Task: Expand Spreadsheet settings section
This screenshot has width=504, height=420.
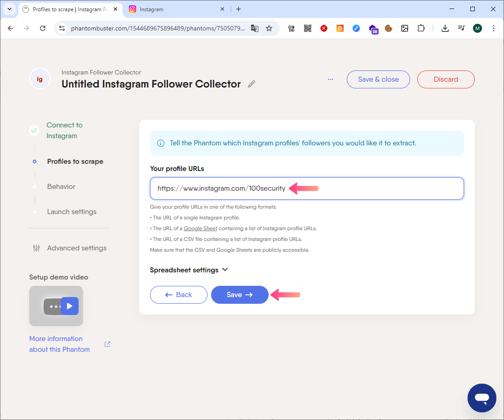Action: coord(189,270)
